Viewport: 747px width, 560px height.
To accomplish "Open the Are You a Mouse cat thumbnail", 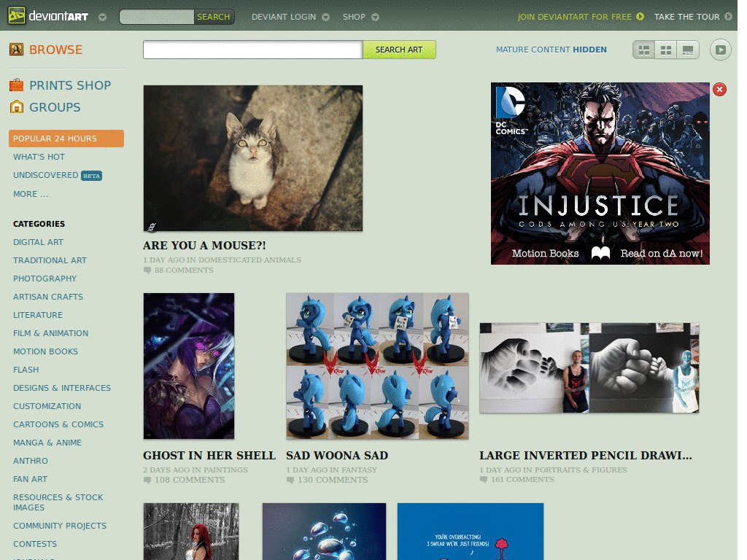I will pos(253,158).
